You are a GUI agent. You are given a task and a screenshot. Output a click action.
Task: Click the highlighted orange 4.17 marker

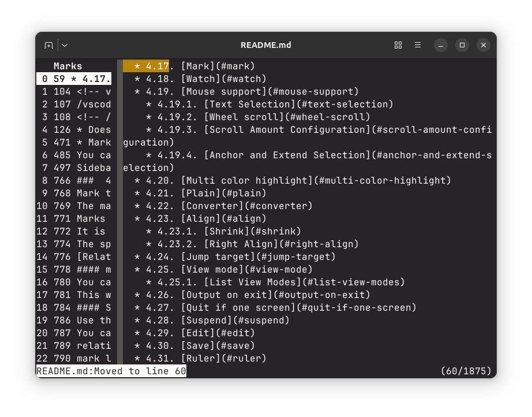coord(146,66)
